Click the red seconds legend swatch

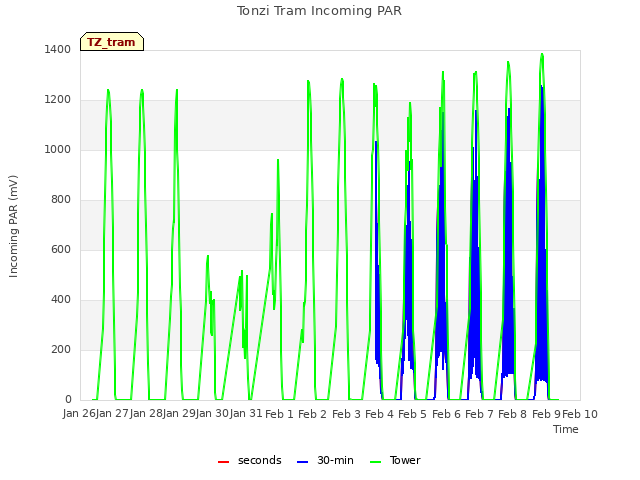coord(223,462)
